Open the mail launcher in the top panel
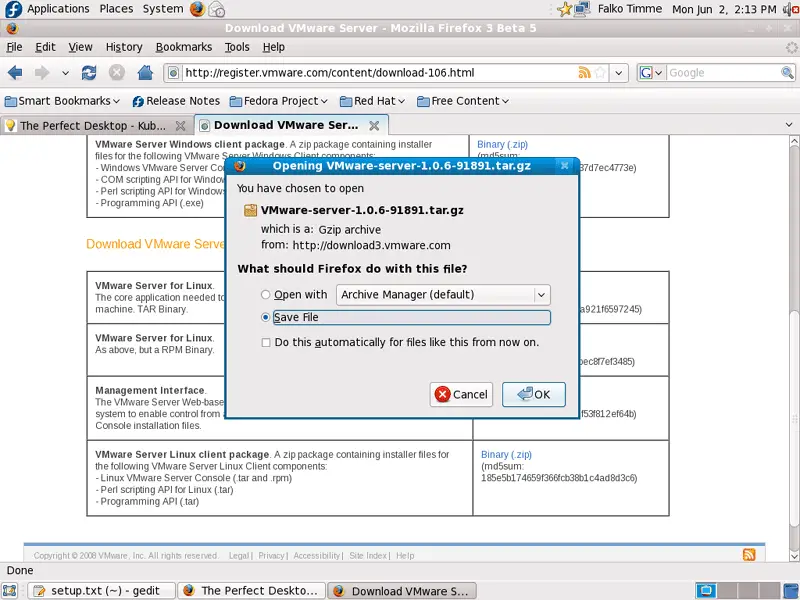 [x=216, y=9]
